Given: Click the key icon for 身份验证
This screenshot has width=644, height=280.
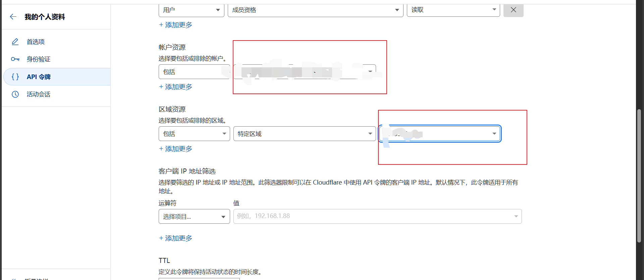Looking at the screenshot, I should click(x=15, y=59).
